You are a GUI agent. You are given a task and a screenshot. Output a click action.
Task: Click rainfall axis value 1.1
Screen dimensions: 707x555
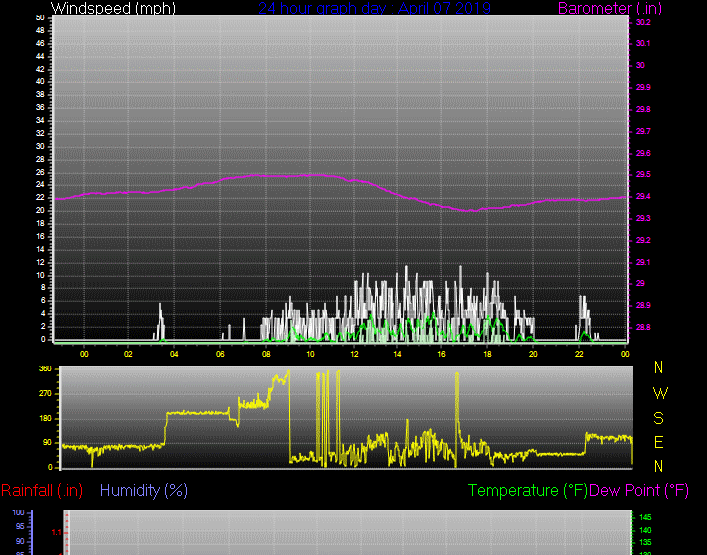coord(56,533)
